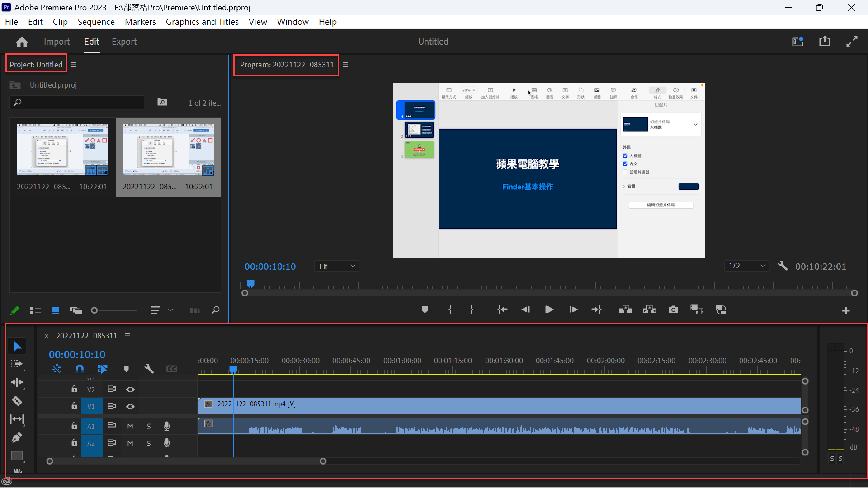The height and width of the screenshot is (488, 868).
Task: Go to the Home screen icon
Action: [22, 42]
